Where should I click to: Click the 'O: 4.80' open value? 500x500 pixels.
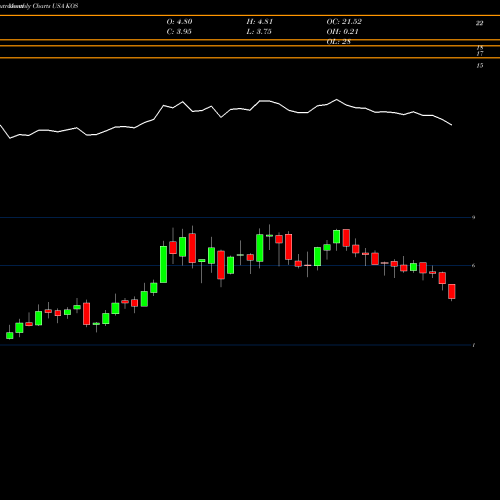point(179,22)
